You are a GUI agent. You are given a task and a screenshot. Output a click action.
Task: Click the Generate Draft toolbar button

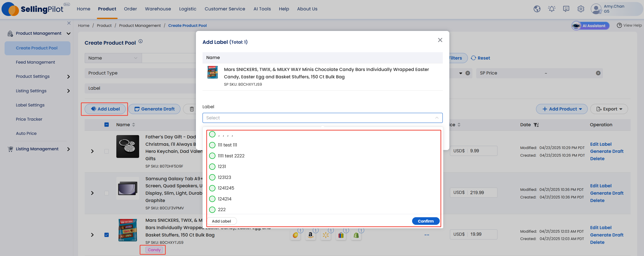(154, 109)
